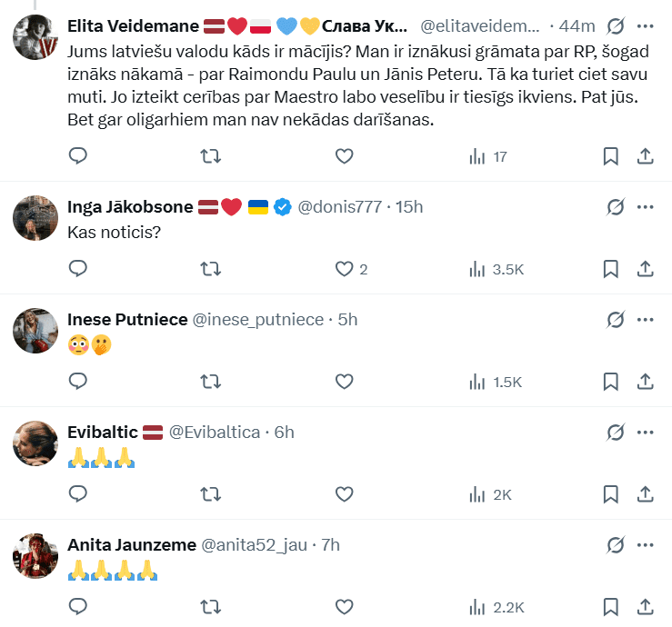Like Anita Jaunzeme's tweet
672x627 pixels.
[x=344, y=606]
